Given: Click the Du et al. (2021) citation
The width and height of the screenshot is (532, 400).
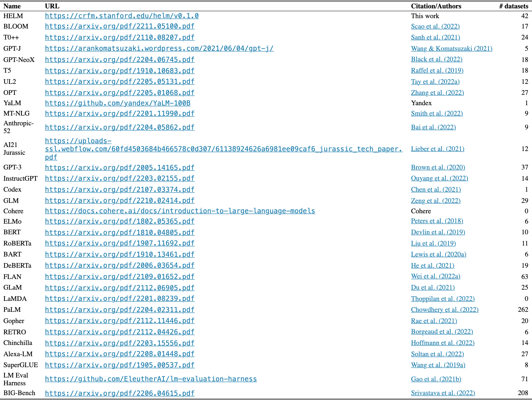Looking at the screenshot, I should 433,287.
